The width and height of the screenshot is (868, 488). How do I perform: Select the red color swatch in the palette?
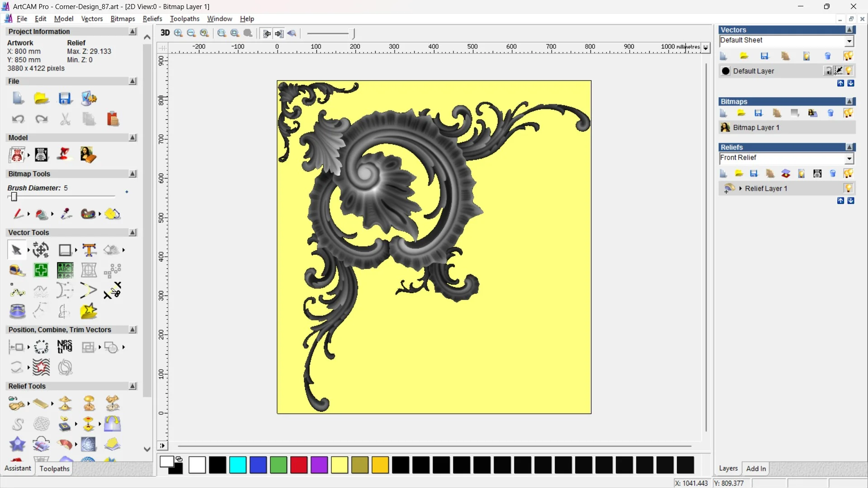point(298,465)
